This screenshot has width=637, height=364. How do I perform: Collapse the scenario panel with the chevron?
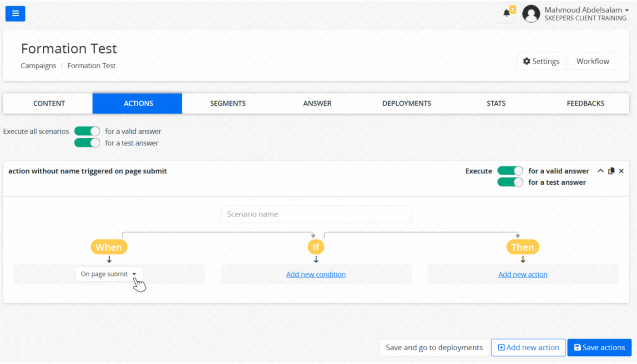(601, 171)
